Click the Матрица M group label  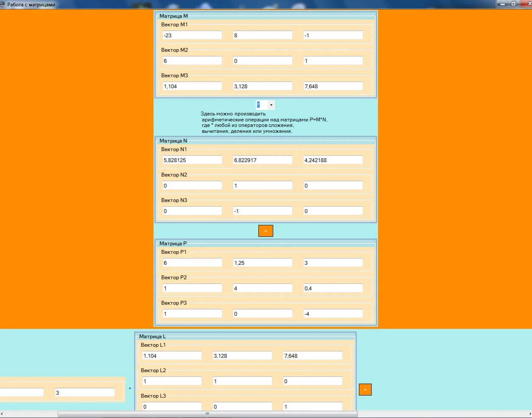tap(174, 16)
